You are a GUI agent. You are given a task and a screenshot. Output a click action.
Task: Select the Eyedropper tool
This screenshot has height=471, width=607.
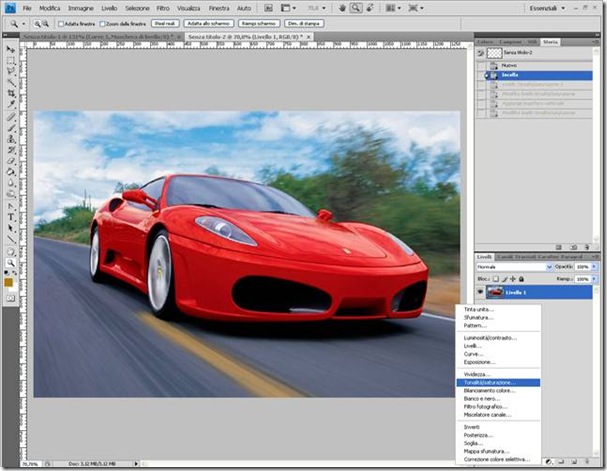point(10,104)
